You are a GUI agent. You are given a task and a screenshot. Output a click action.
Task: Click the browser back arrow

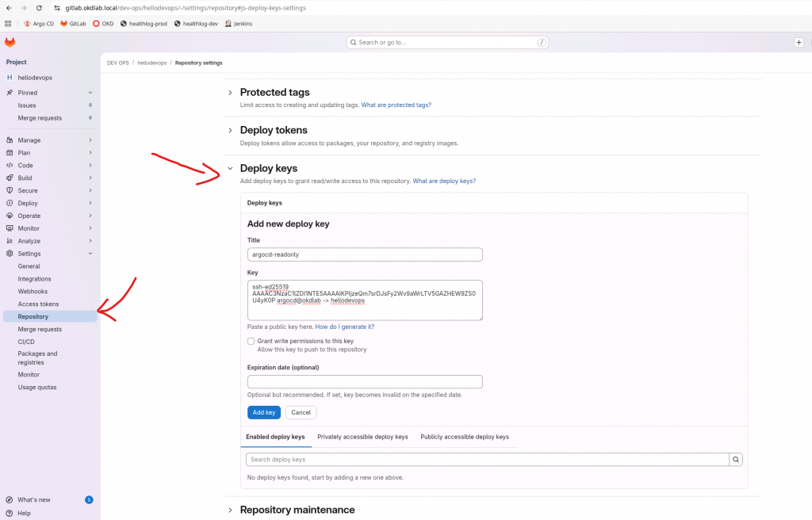click(x=8, y=8)
